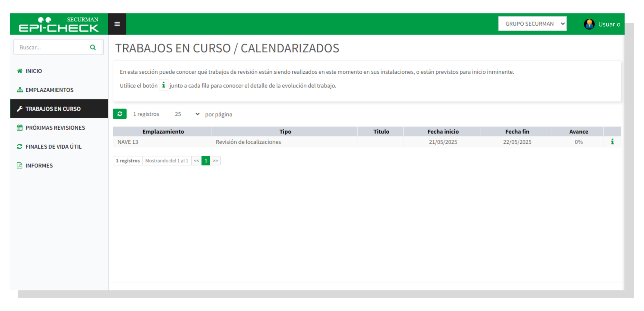Open the INFORMES section
The width and height of the screenshot is (644, 311).
click(x=39, y=166)
